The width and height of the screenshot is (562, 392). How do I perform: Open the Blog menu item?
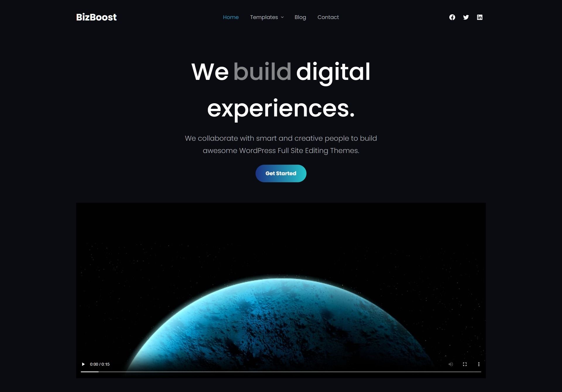coord(300,17)
